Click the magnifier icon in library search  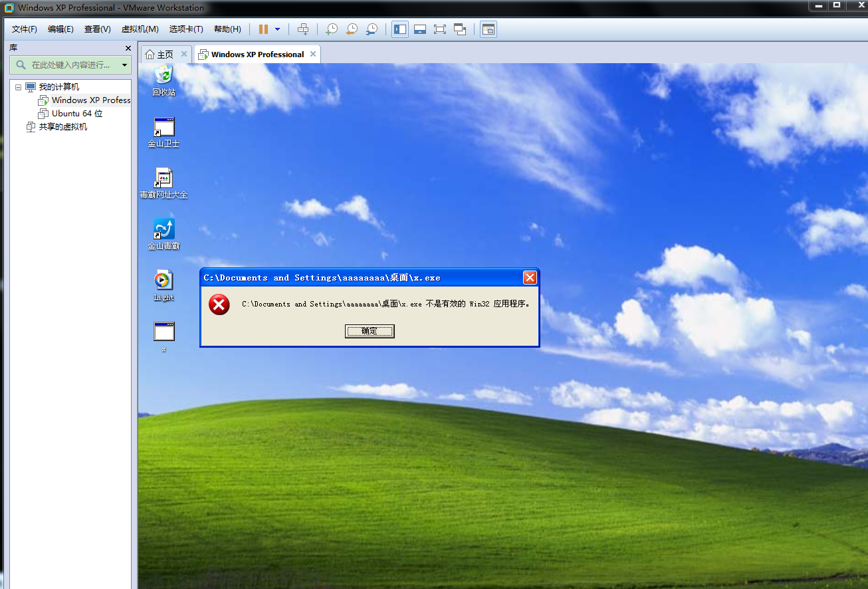coord(21,65)
